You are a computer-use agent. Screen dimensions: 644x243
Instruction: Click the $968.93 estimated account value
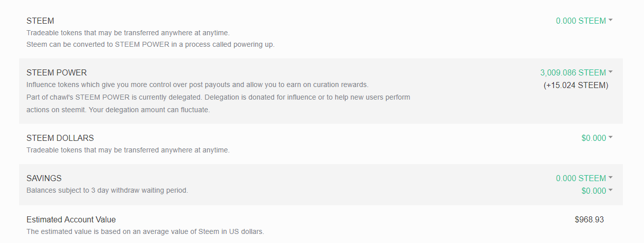click(589, 220)
